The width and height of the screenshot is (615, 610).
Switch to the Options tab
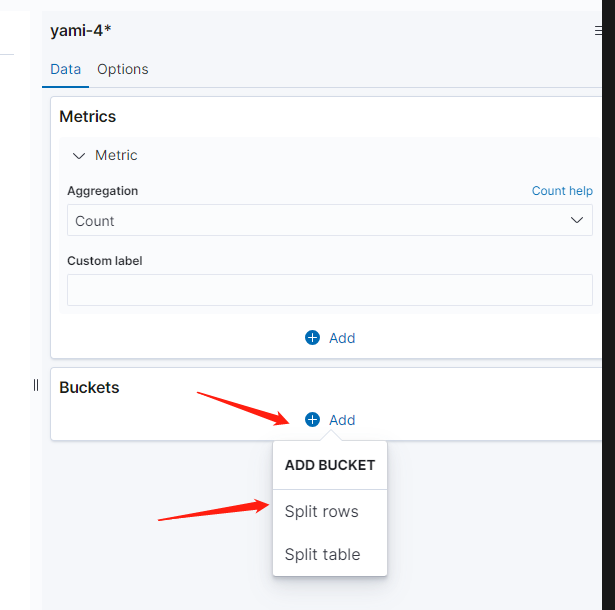[x=123, y=69]
